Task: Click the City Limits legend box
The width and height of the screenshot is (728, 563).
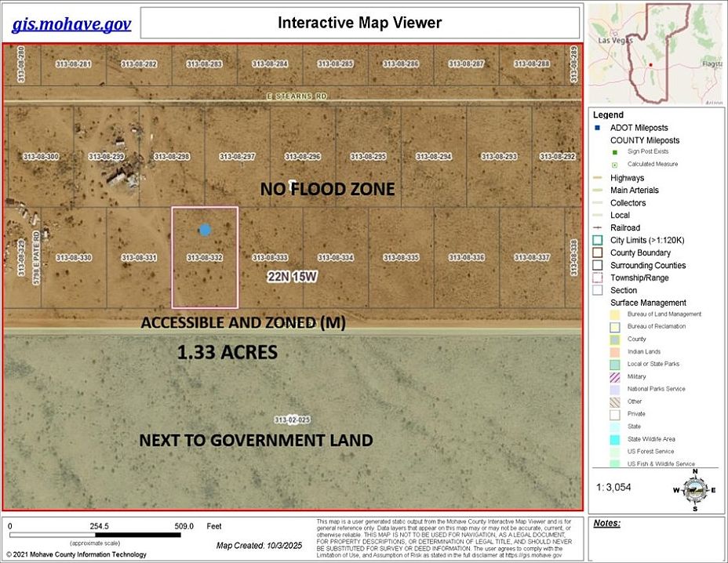Action: (x=597, y=240)
